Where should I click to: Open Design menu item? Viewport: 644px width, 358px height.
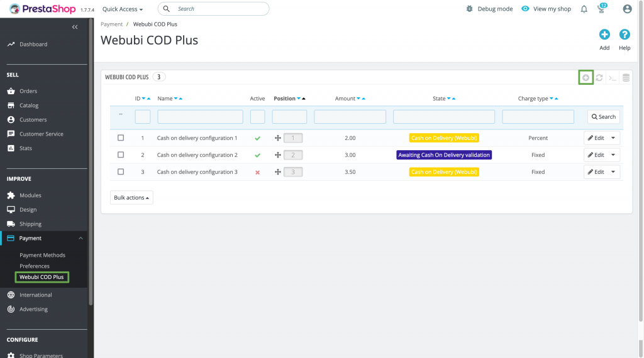click(28, 210)
